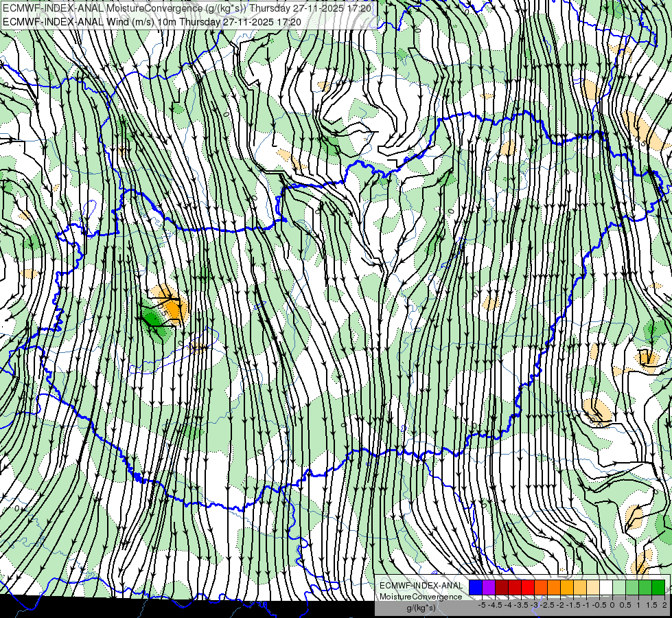Click the -1 tick label in legend
The image size is (672, 618).
click(586, 605)
